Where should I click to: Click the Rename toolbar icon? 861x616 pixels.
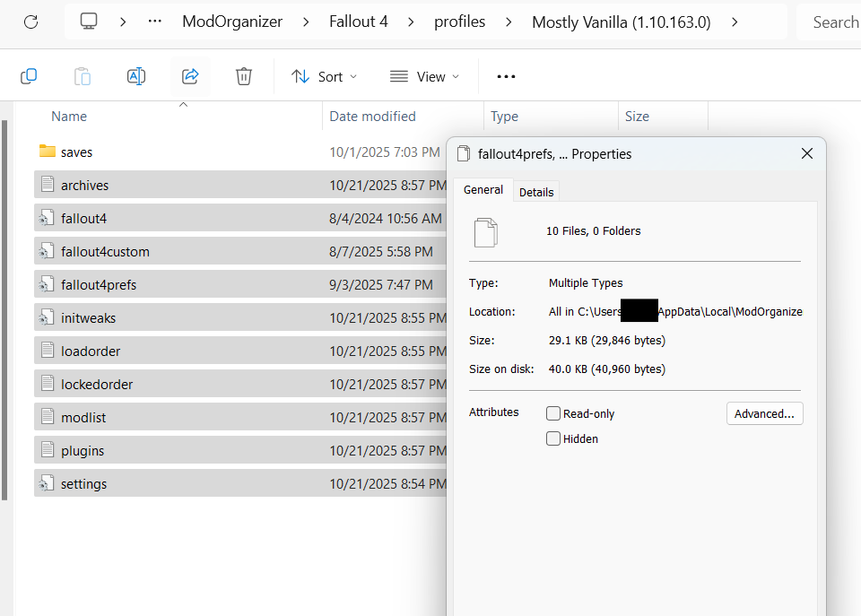[x=136, y=76]
